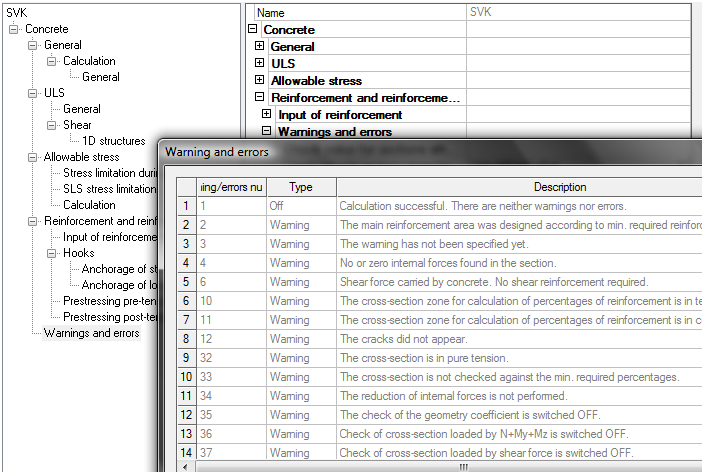The image size is (704, 474).
Task: Select Stress limitation during tree item
Action: [x=110, y=173]
